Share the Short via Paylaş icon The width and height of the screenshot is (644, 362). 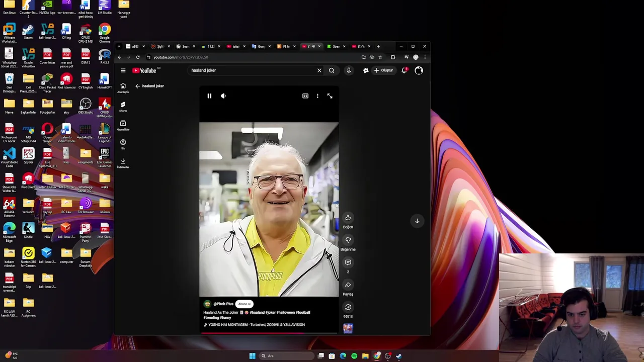pyautogui.click(x=348, y=285)
